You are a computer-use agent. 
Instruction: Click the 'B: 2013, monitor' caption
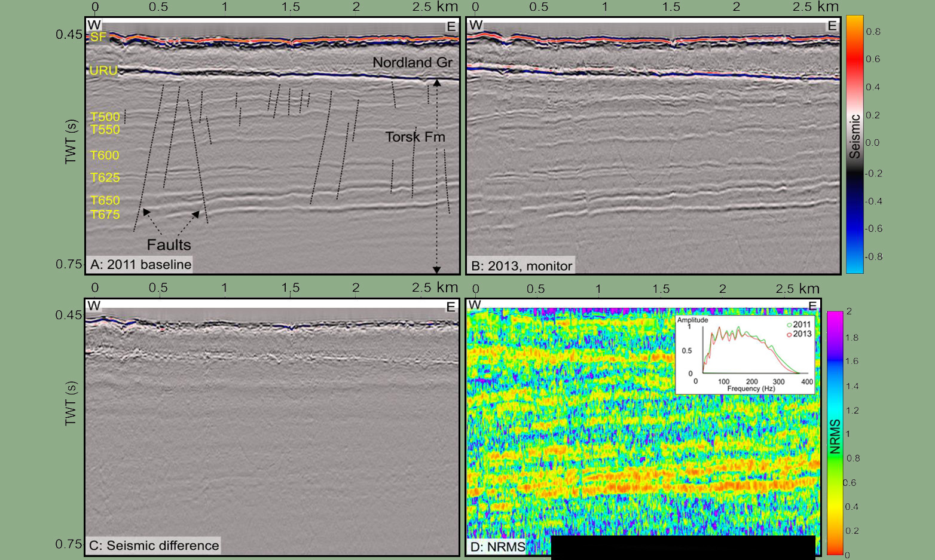pos(521,266)
